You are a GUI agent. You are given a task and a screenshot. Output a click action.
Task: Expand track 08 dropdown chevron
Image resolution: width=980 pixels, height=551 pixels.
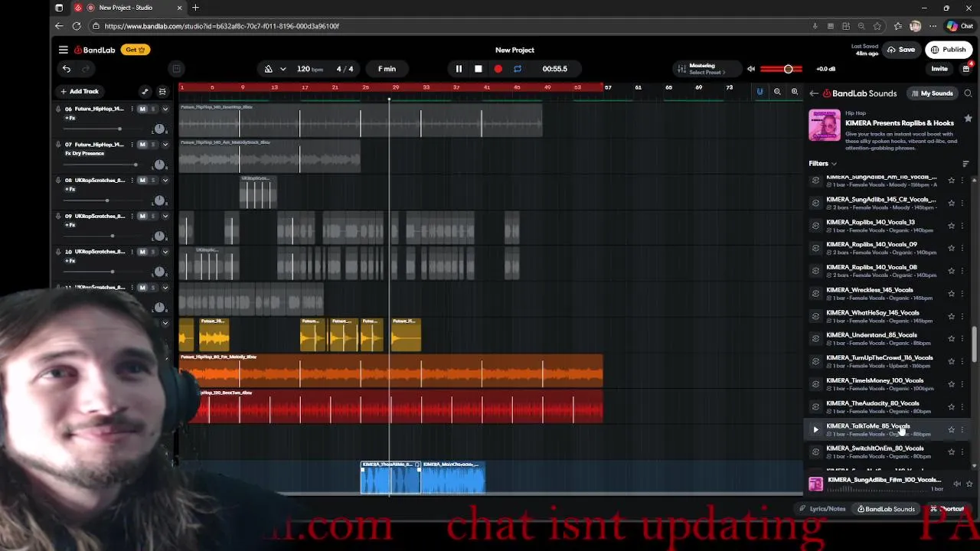click(x=165, y=181)
